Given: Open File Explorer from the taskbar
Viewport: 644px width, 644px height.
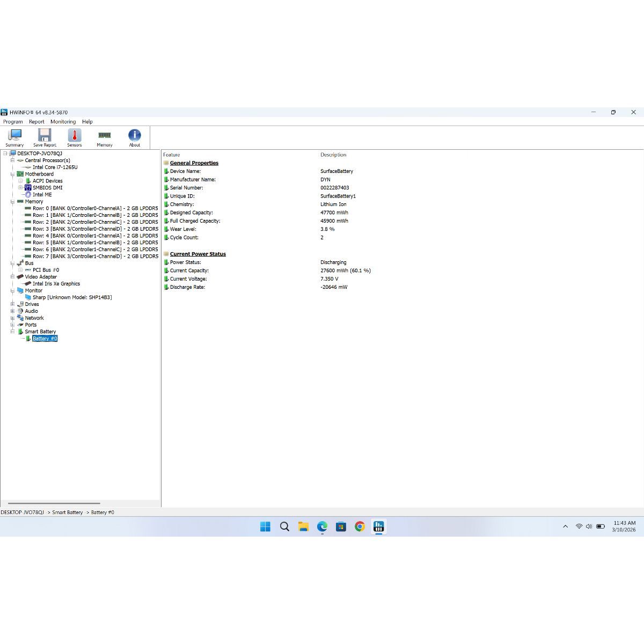Looking at the screenshot, I should 303,526.
